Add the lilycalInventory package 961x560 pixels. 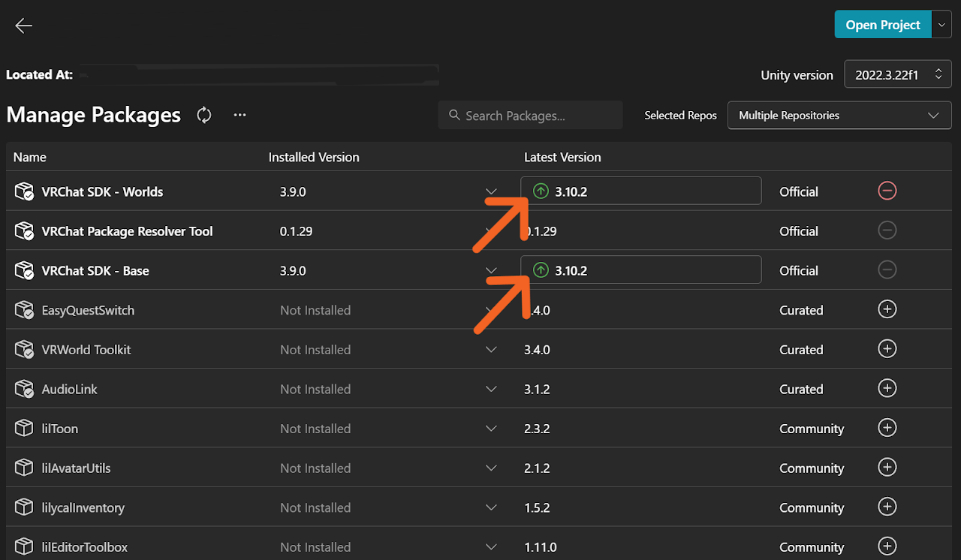pyautogui.click(x=887, y=507)
